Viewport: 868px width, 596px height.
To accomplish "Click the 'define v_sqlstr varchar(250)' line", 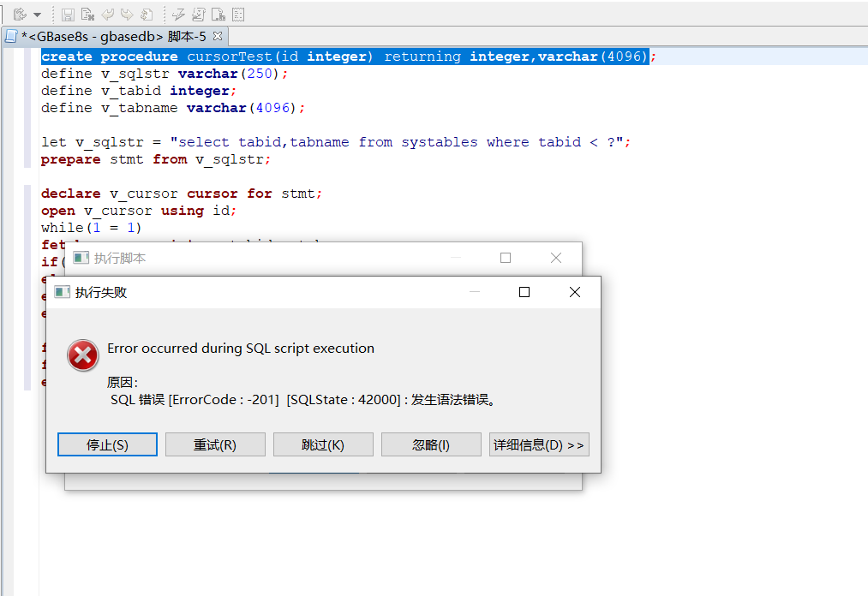I will tap(165, 74).
